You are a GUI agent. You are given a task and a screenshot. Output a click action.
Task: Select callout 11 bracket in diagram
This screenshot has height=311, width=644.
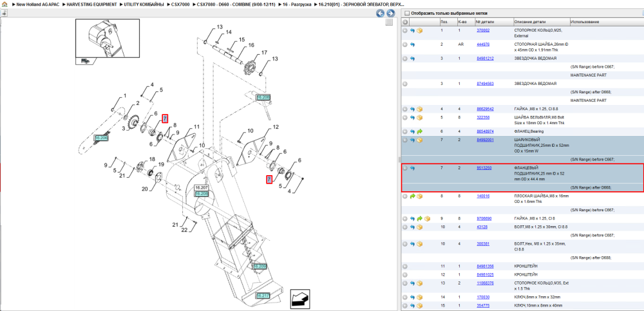(196, 127)
